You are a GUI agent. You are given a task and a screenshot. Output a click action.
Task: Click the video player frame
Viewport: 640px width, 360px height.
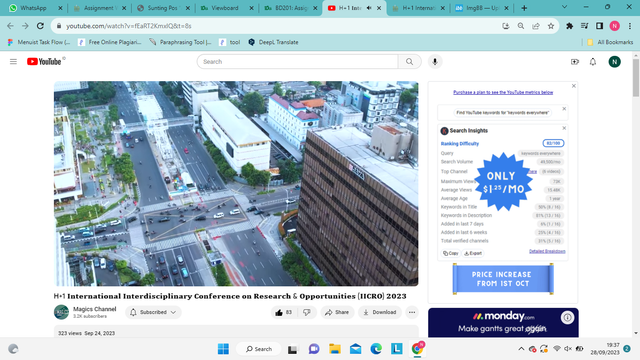pyautogui.click(x=236, y=183)
